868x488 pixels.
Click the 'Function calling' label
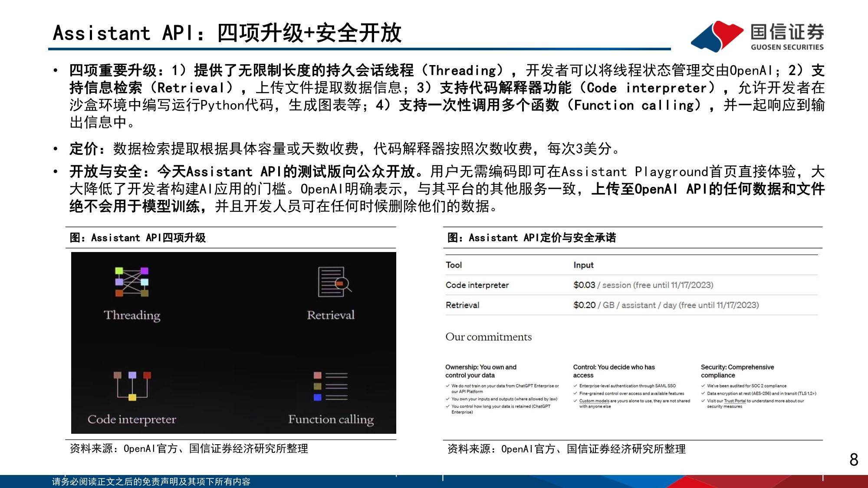[x=331, y=419]
